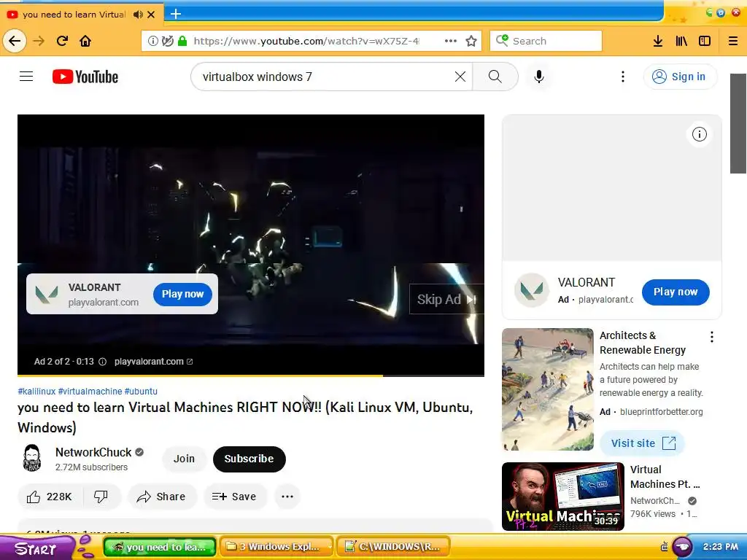
Task: Click the ad info icon beside Ad 2 of 2
Action: click(102, 362)
